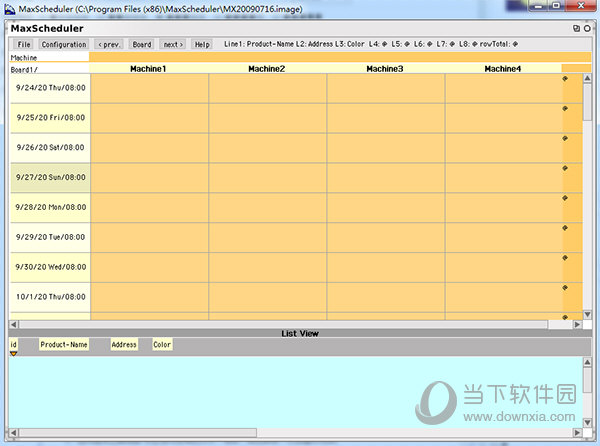
Task: Click the row total diamond for 9/26/20
Action: click(x=565, y=138)
